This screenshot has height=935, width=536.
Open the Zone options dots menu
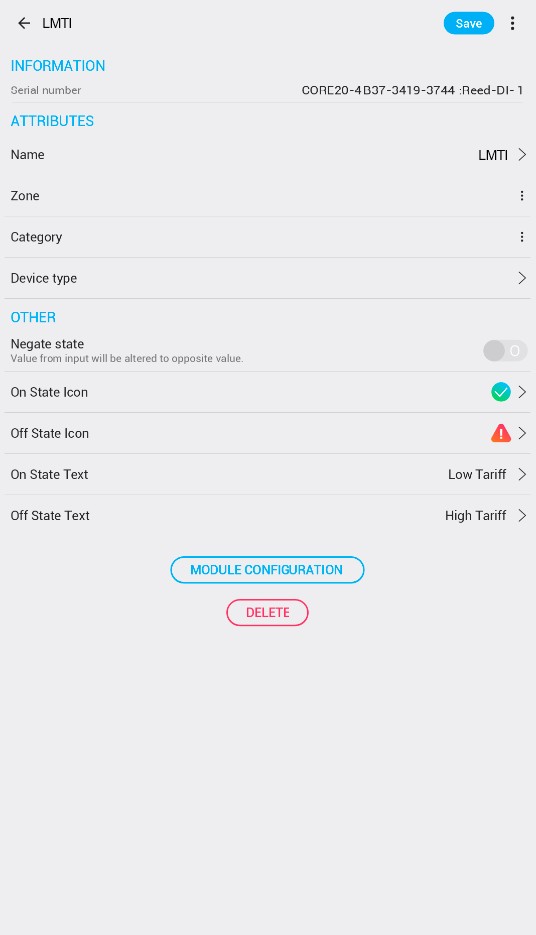[x=522, y=196]
